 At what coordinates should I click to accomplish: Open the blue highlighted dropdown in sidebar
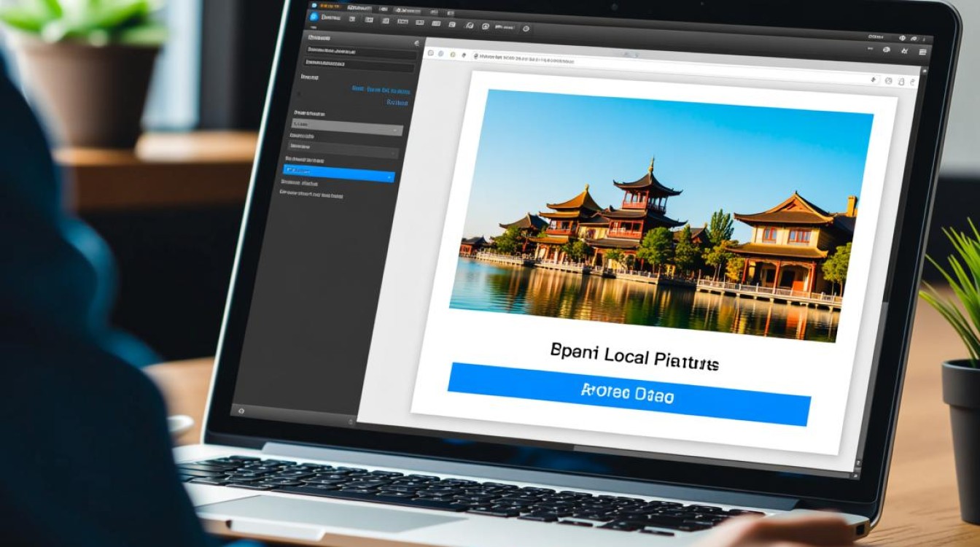tap(338, 176)
